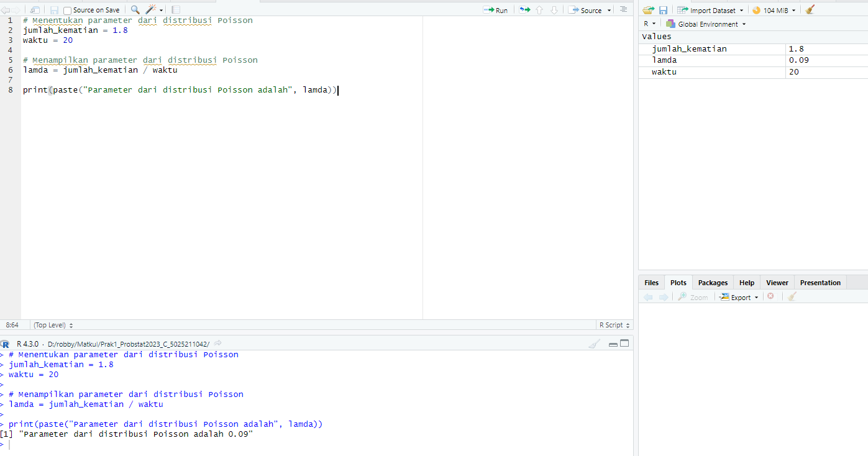Select waktu variable row in Environment
Image resolution: width=868 pixels, height=456 pixels.
[x=753, y=71]
